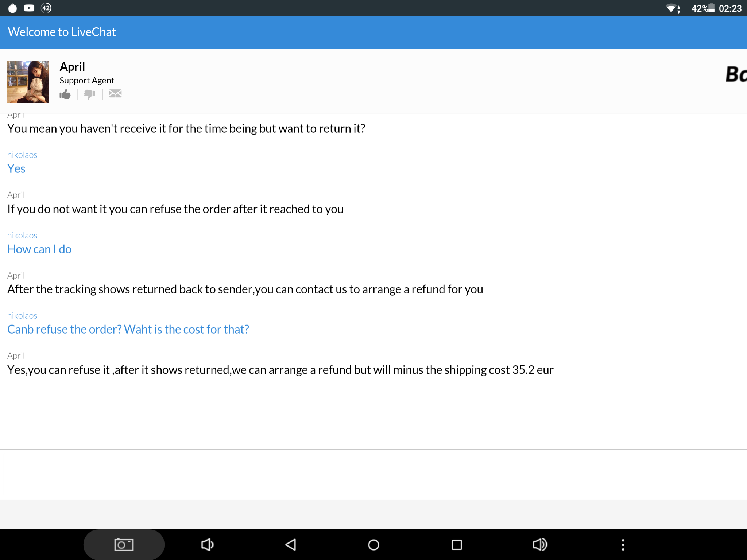The height and width of the screenshot is (560, 747).
Task: Tap the Android home circle button
Action: [373, 545]
